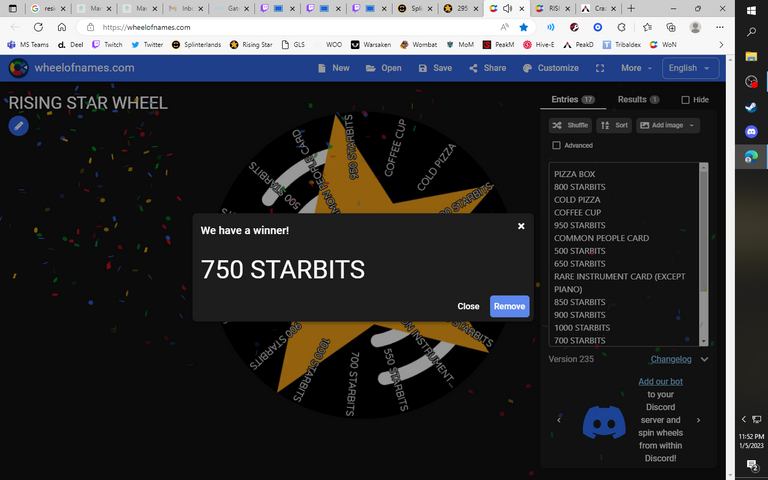This screenshot has width=768, height=480.
Task: Sort the entries
Action: coord(614,125)
